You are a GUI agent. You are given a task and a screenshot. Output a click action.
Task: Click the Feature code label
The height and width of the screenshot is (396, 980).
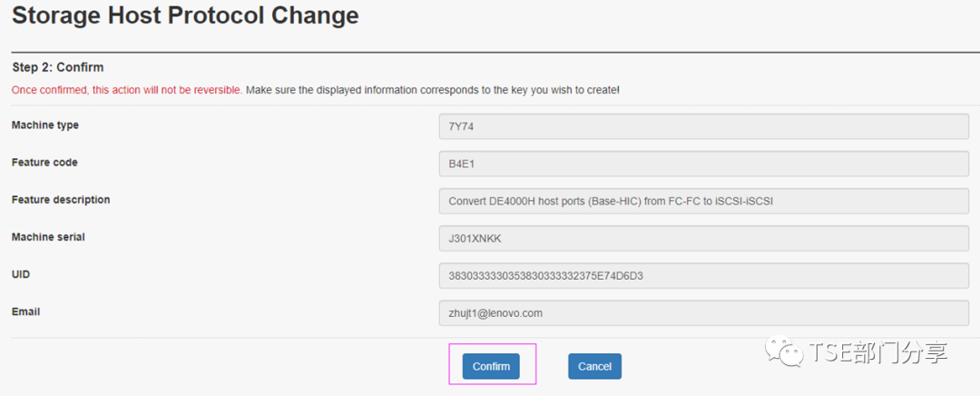pyautogui.click(x=44, y=162)
